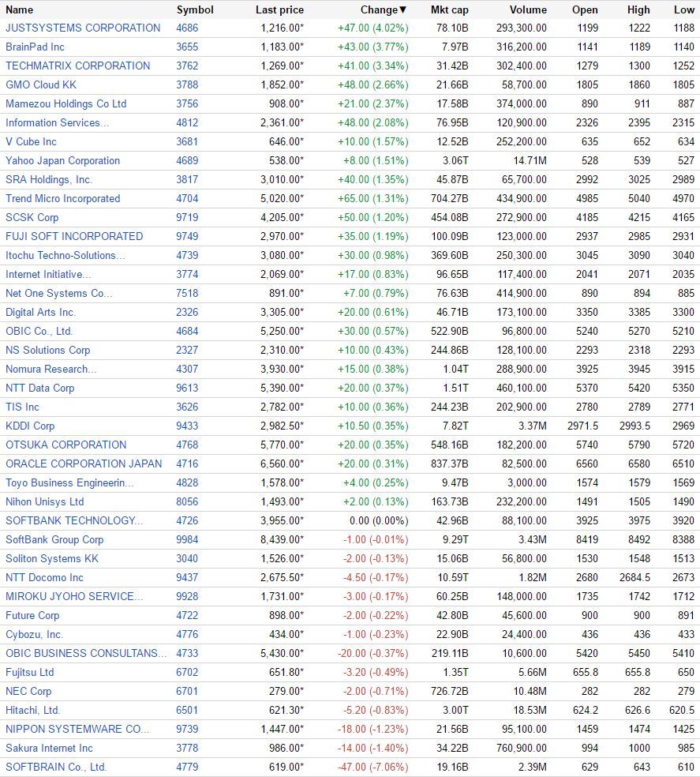Click ticker symbol 6501
Image resolution: width=700 pixels, height=777 pixels.
(187, 710)
